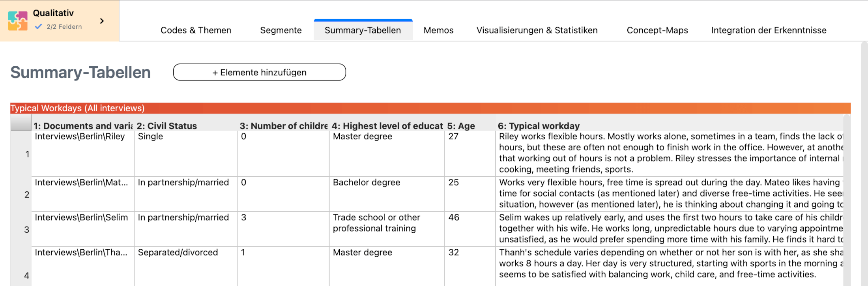The height and width of the screenshot is (286, 868).
Task: Open the Codes & Themen tab
Action: pos(196,30)
